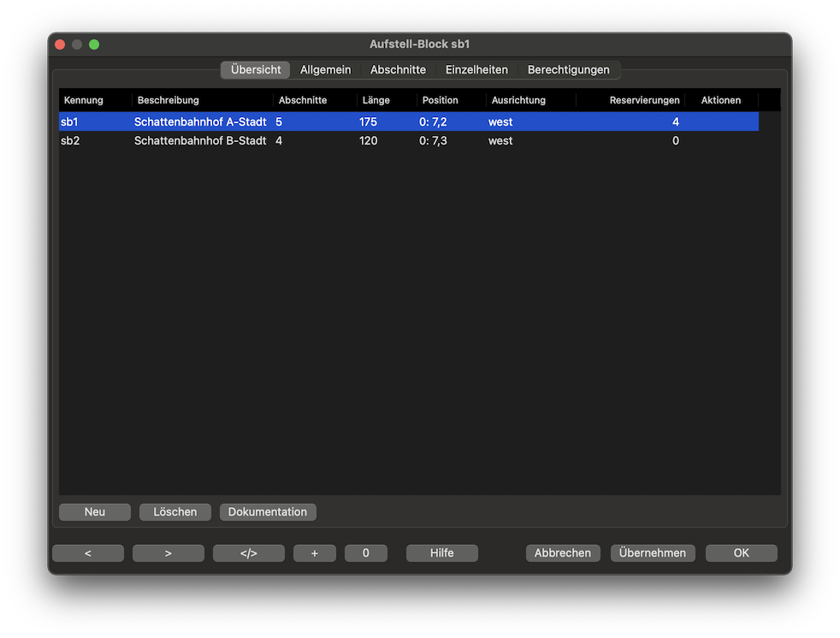
Task: Click the </> XML button
Action: [249, 553]
